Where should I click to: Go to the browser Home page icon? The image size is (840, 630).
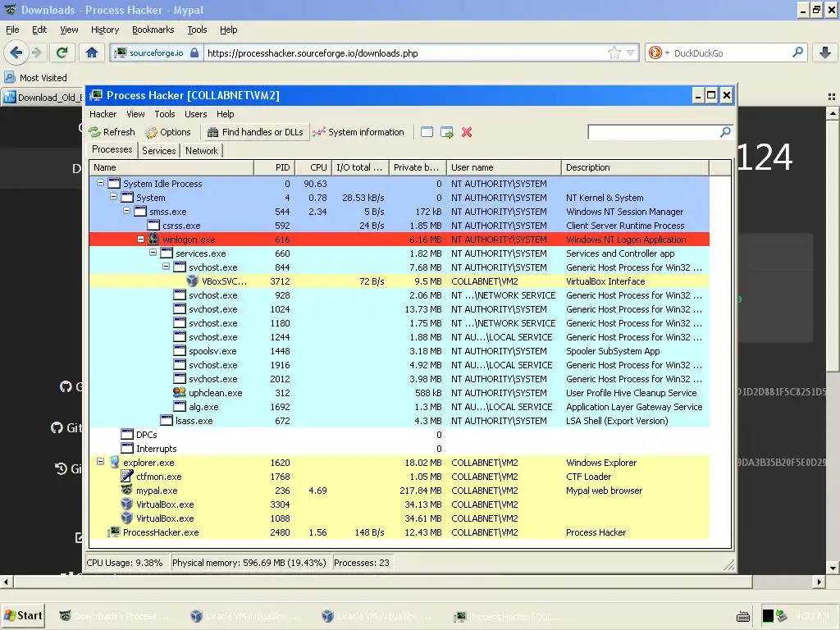(92, 52)
